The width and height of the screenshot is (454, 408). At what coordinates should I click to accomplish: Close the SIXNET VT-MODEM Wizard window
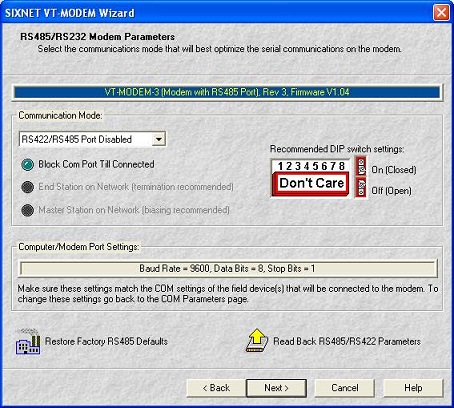coord(441,13)
